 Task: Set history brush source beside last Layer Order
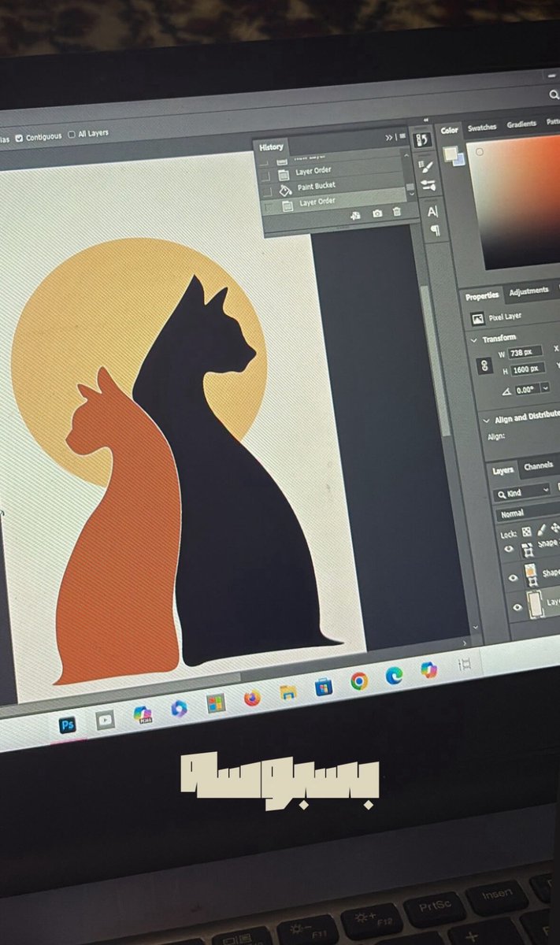click(268, 207)
